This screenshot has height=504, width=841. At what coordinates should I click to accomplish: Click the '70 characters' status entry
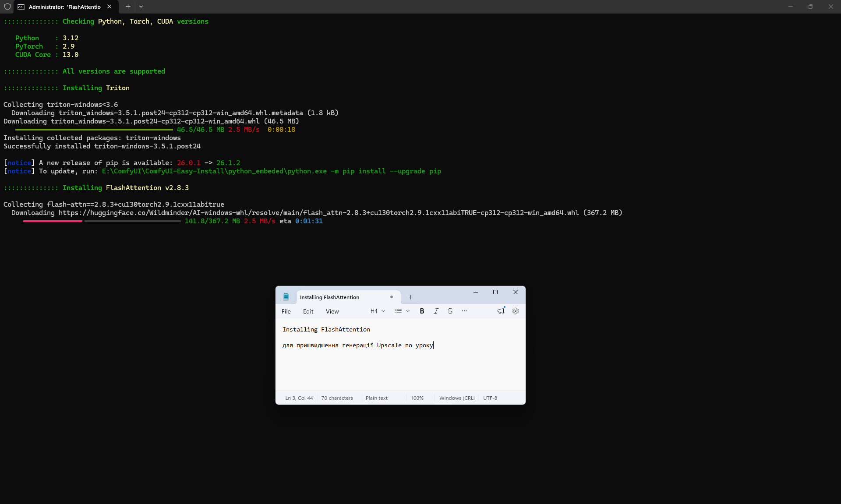pos(337,398)
